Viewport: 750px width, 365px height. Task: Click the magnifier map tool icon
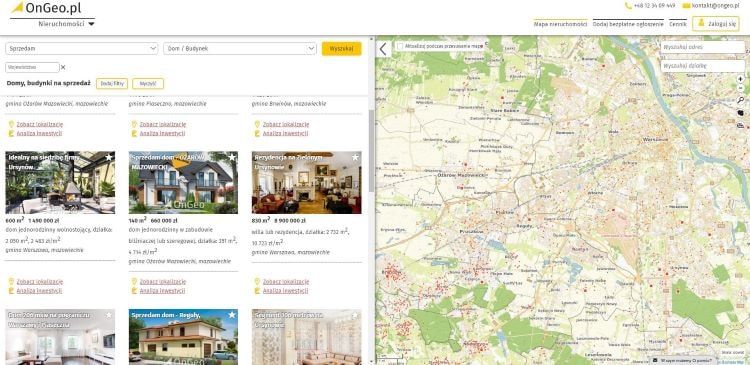pyautogui.click(x=740, y=100)
